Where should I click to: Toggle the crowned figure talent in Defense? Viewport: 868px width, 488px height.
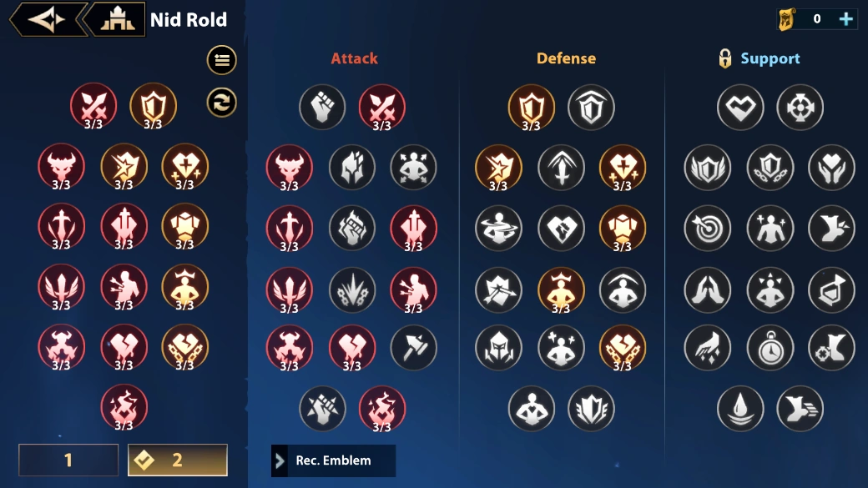click(562, 289)
